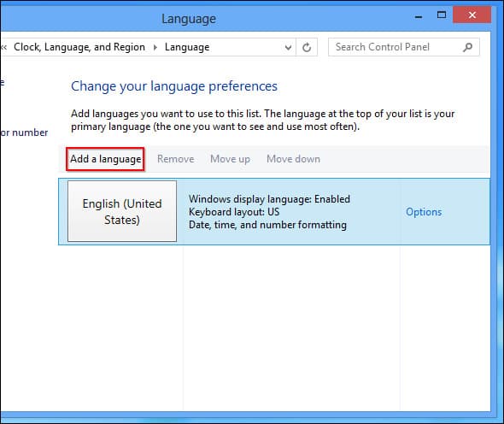This screenshot has height=424, width=504.
Task: Click the Move down command
Action: coord(293,159)
